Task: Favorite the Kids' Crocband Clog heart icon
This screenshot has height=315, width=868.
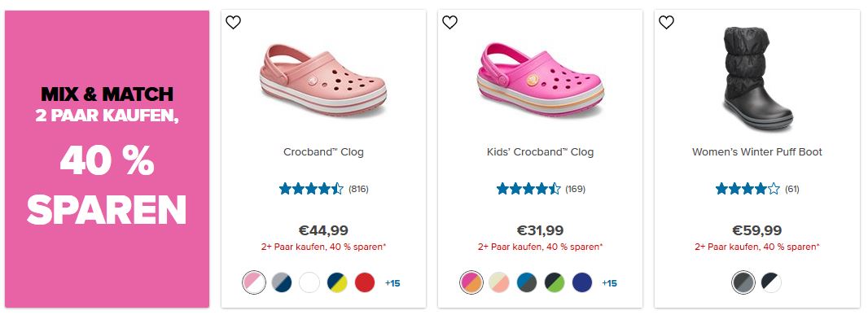Action: pyautogui.click(x=449, y=22)
